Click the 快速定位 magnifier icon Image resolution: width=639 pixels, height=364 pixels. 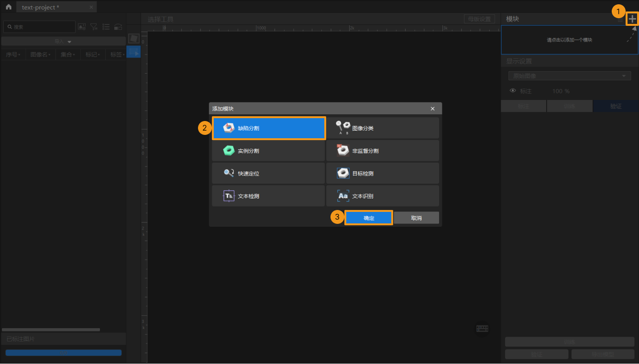(229, 173)
